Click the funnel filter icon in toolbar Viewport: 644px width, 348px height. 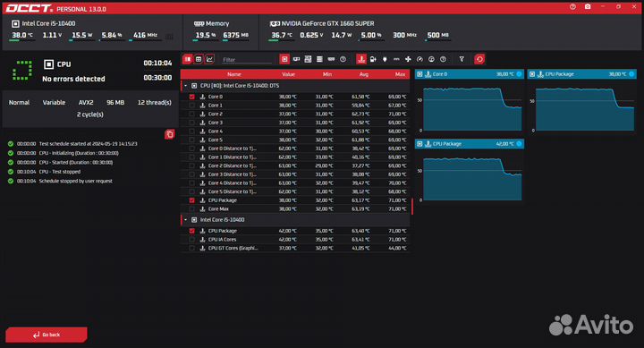click(462, 59)
